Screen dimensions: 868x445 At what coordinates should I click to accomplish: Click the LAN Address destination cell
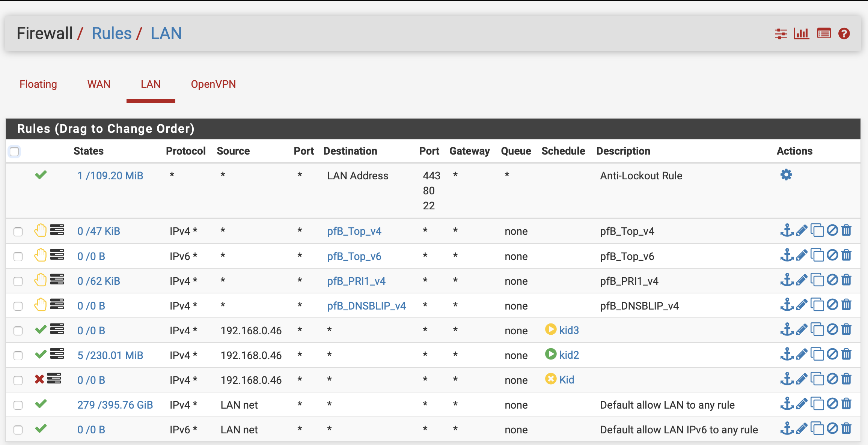coord(357,176)
